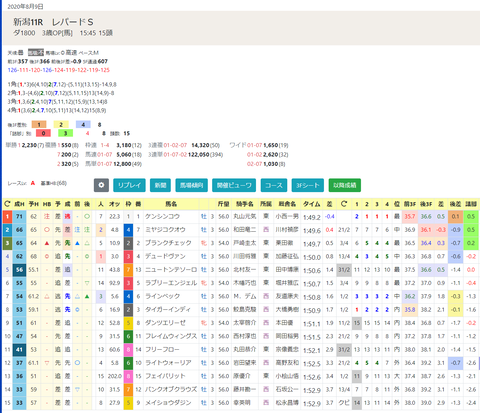Click the reload icon in first table column header
Image resolution: width=480 pixels, height=413 pixels.
7,204
